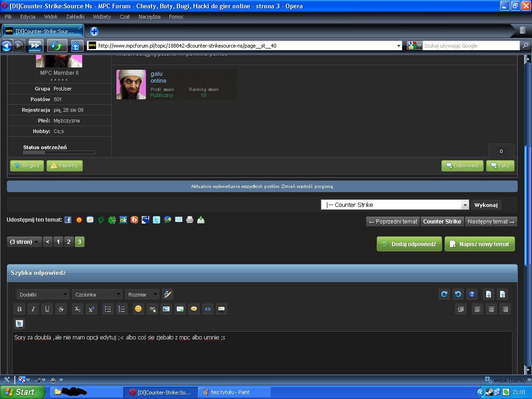Open the Narzędzia menu

149,17
